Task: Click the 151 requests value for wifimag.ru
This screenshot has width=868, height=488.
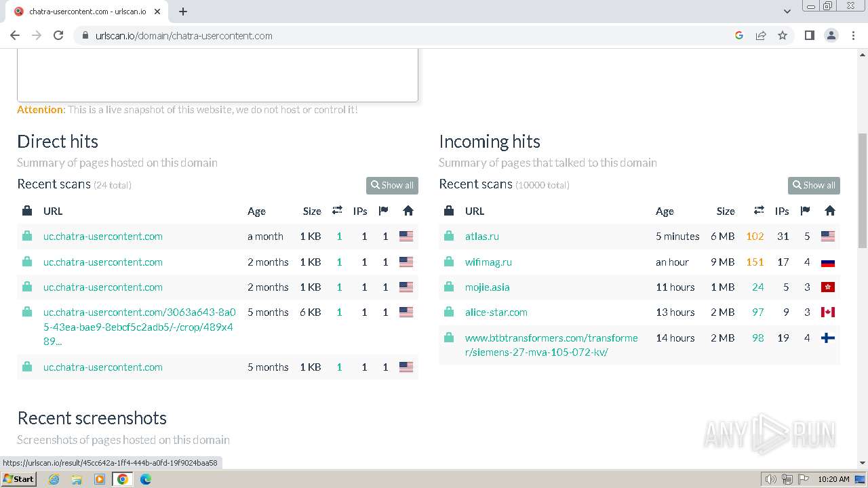Action: coord(755,262)
